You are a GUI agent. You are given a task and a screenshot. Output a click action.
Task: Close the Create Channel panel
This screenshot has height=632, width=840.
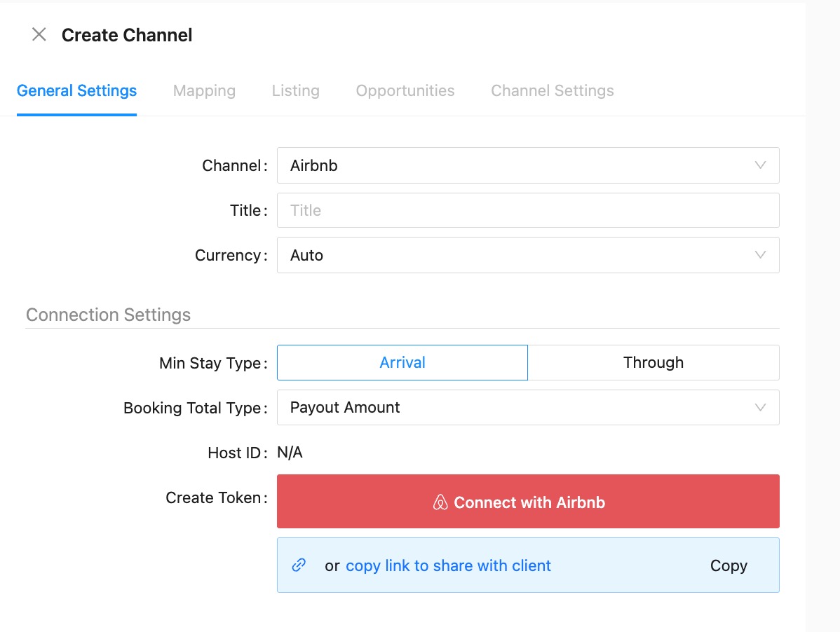(x=39, y=35)
